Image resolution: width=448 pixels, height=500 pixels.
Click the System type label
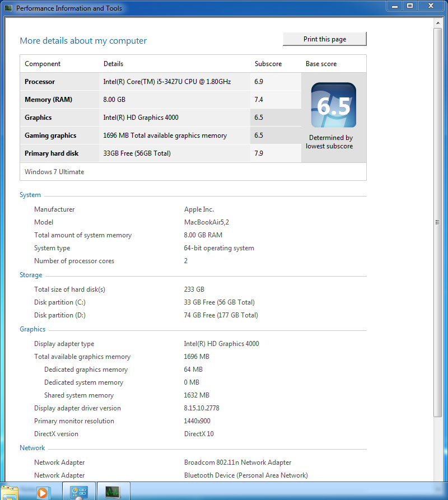pos(52,248)
